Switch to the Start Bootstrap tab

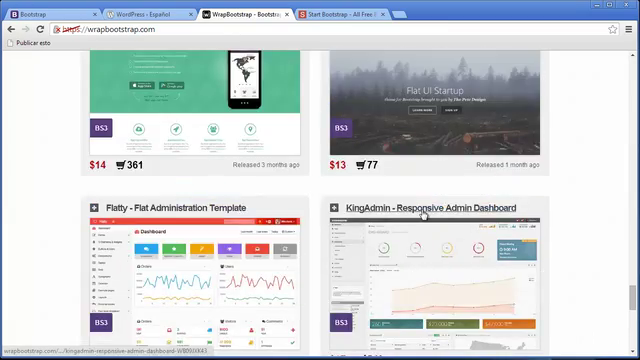pos(342,14)
